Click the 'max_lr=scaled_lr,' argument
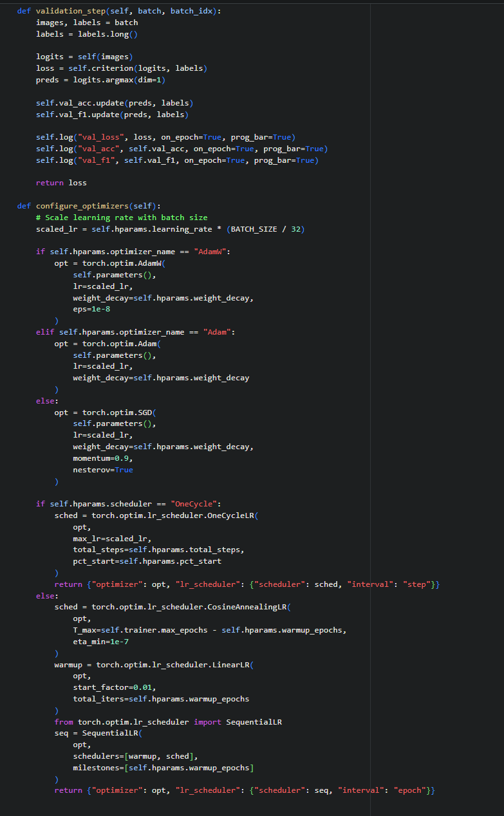 (113, 538)
